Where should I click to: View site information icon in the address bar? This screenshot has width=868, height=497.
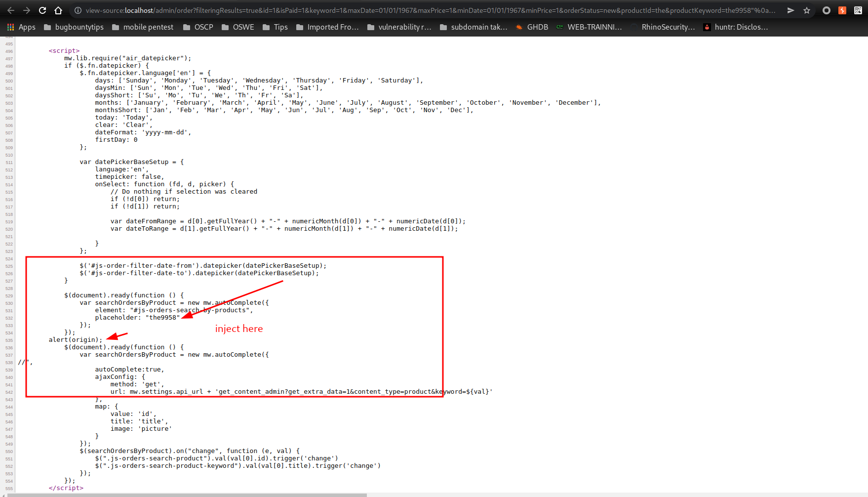click(78, 10)
